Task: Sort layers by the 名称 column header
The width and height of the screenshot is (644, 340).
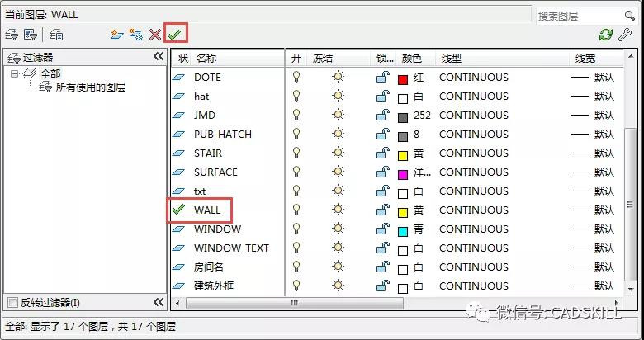Action: point(206,59)
